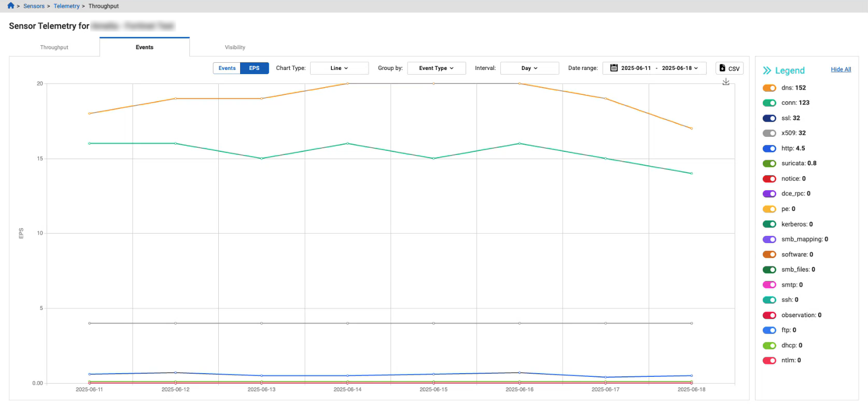This screenshot has width=868, height=410.
Task: Click the chart download arrow icon
Action: [726, 82]
